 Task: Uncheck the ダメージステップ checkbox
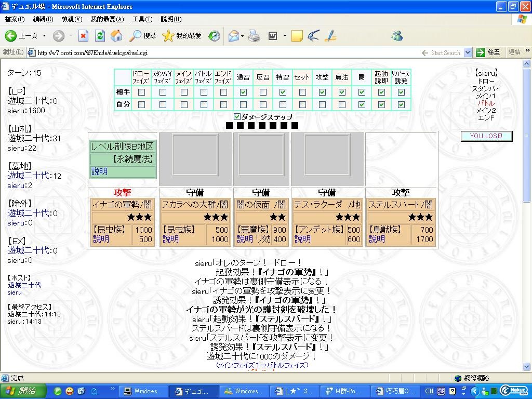click(237, 117)
